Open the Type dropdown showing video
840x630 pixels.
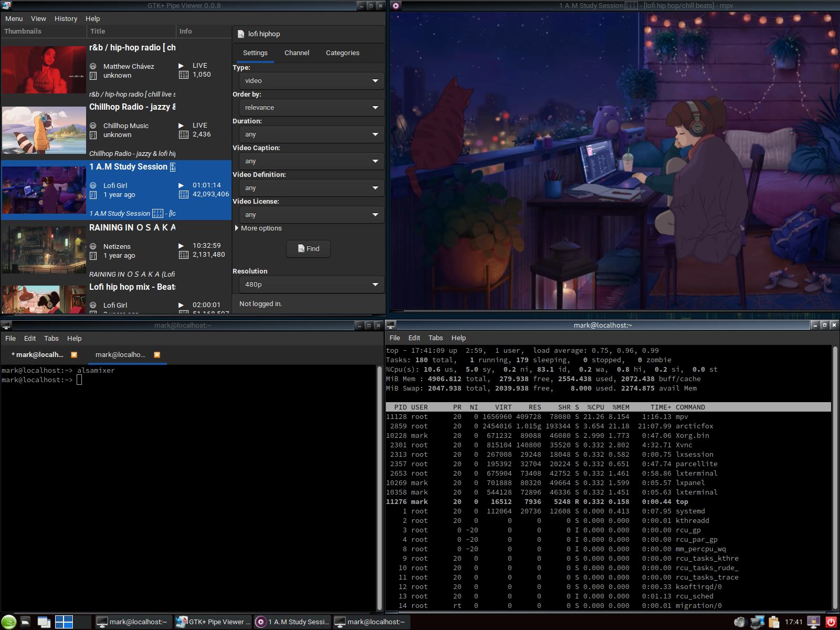coord(311,81)
